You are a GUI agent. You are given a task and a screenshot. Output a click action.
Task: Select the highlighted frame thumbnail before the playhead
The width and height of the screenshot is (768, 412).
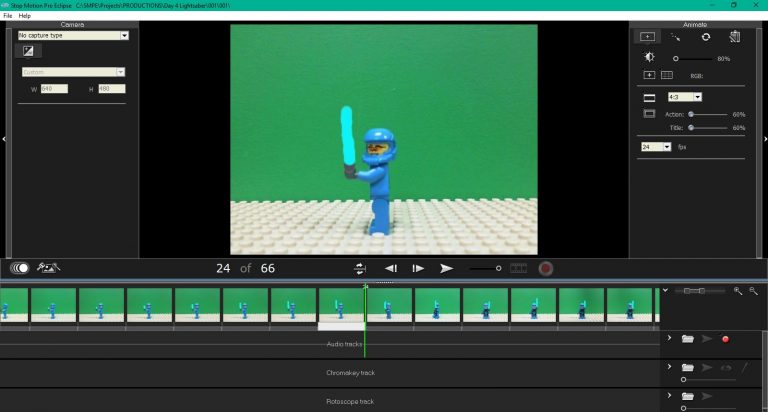[341, 306]
